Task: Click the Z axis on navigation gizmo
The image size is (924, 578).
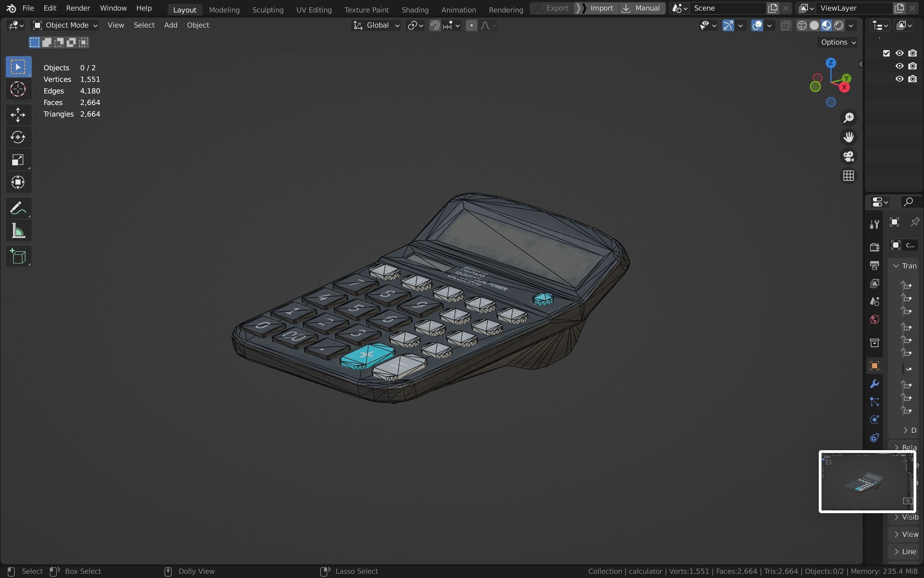Action: pos(831,63)
